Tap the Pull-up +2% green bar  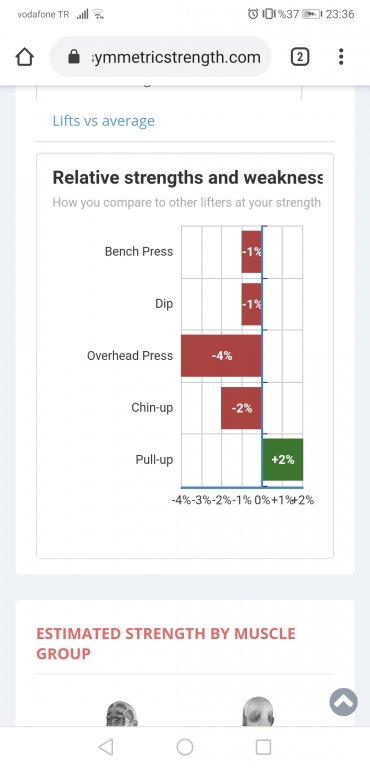(283, 459)
